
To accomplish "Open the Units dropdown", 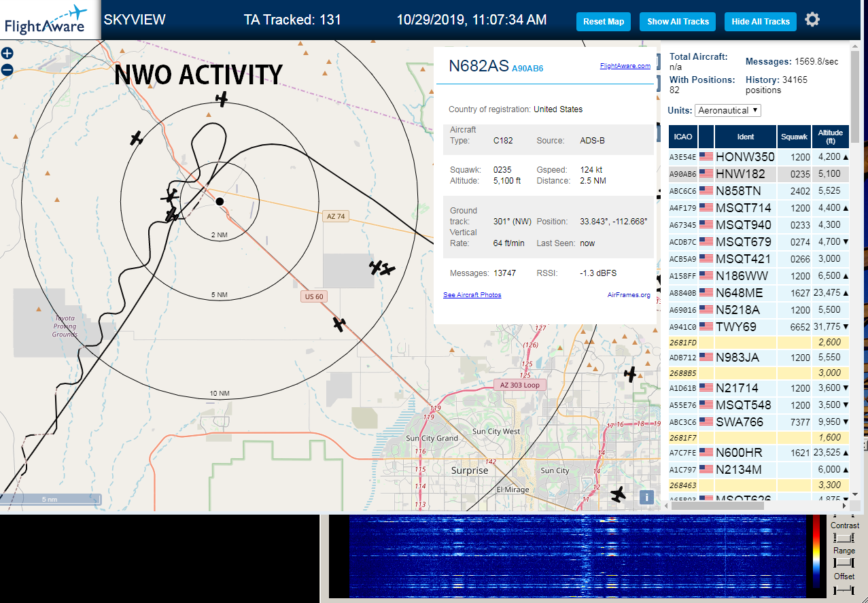I will pyautogui.click(x=728, y=110).
